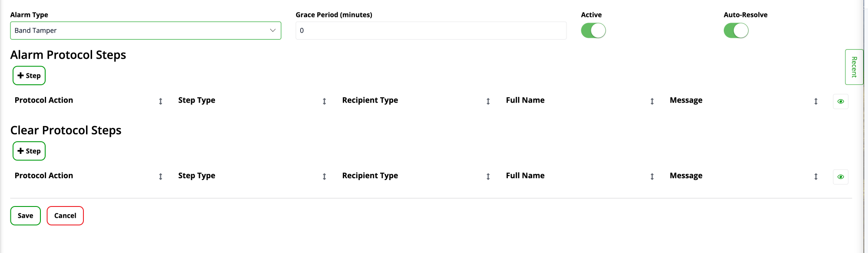The image size is (868, 253).
Task: Click eye icon for Clear Protocol columns
Action: tap(841, 177)
